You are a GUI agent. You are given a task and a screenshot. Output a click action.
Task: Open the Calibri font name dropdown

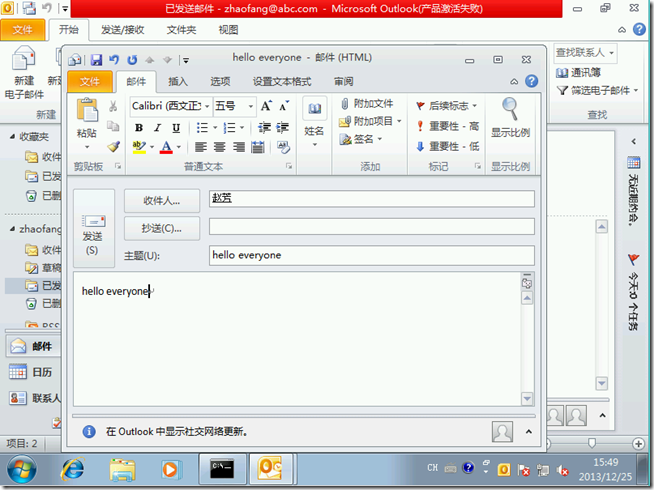tap(207, 106)
